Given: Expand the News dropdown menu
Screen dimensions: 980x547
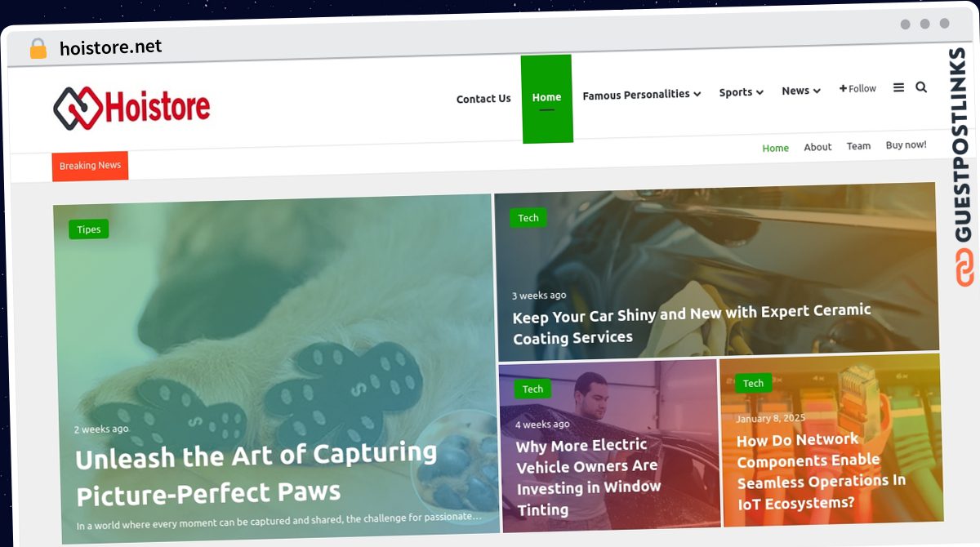Looking at the screenshot, I should coord(800,91).
